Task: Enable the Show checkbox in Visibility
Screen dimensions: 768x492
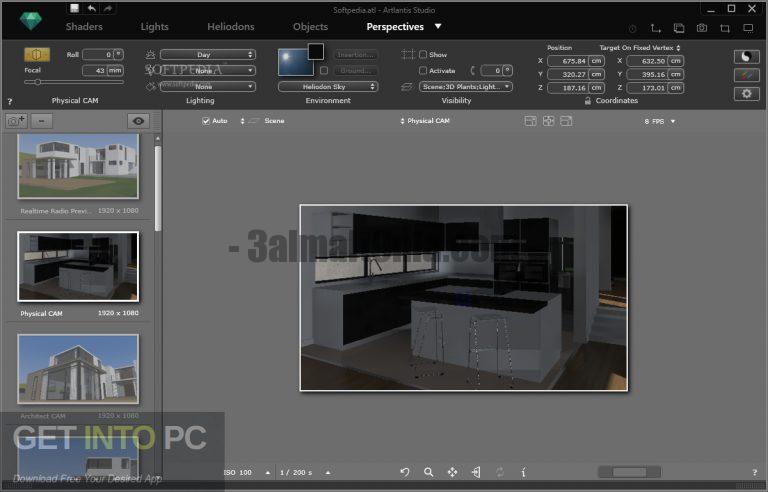Action: [423, 54]
